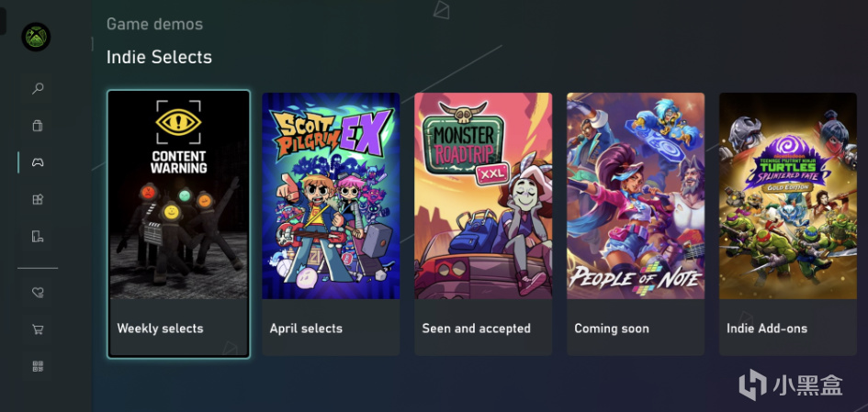Select the devices icon in sidebar
This screenshot has height=412, width=868.
38,237
